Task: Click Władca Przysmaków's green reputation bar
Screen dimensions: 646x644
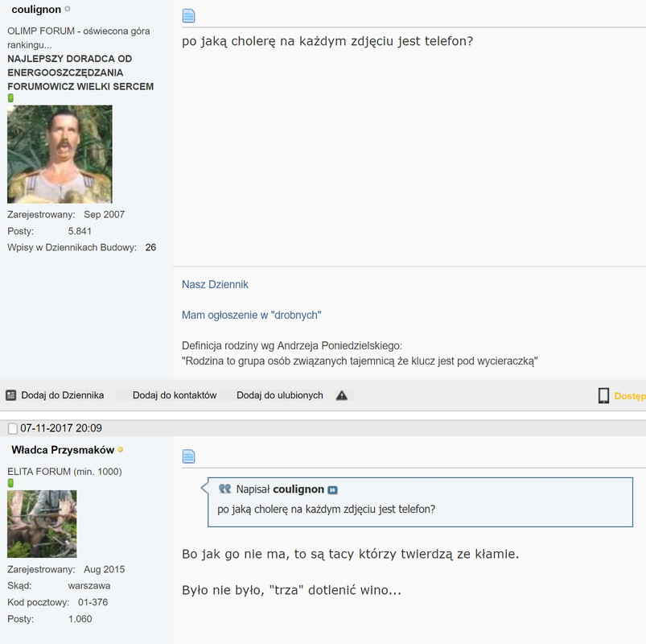Action: pyautogui.click(x=10, y=483)
